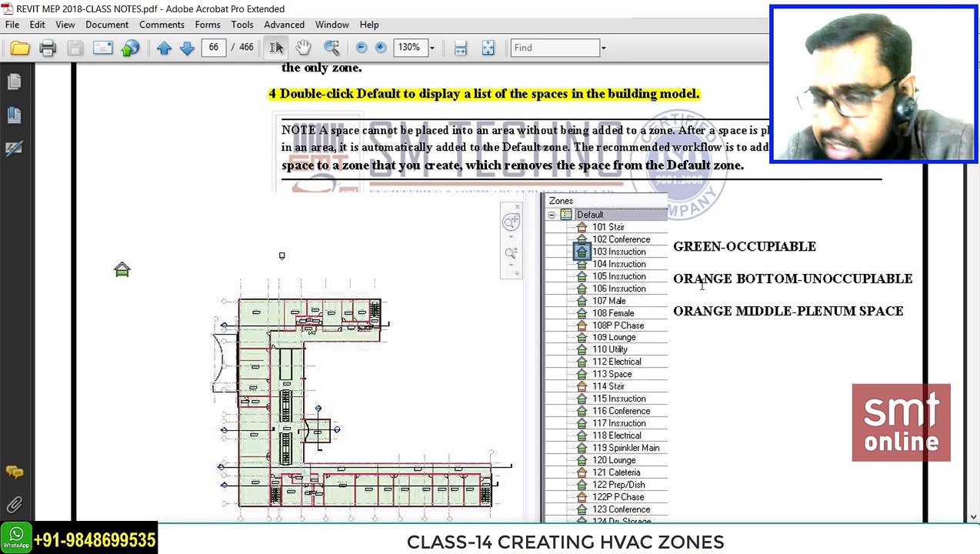Screen dimensions: 980x554
Task: Open the Advanced menu
Action: [x=284, y=25]
